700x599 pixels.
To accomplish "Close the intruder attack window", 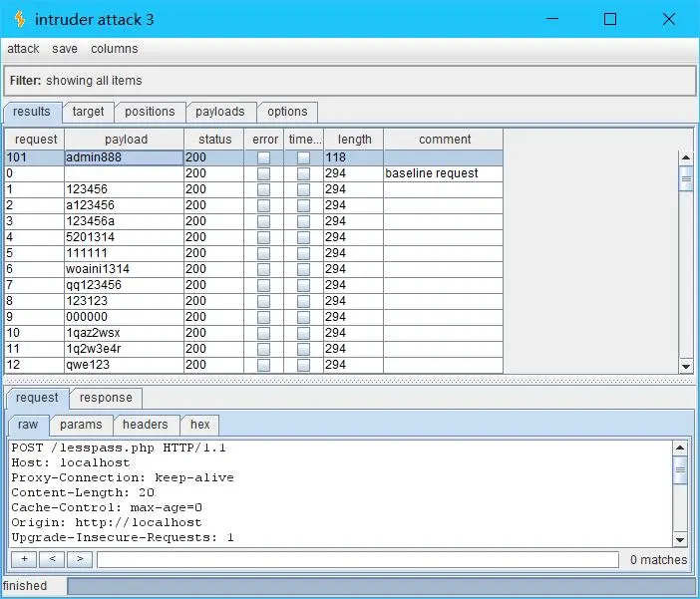I will coord(669,19).
